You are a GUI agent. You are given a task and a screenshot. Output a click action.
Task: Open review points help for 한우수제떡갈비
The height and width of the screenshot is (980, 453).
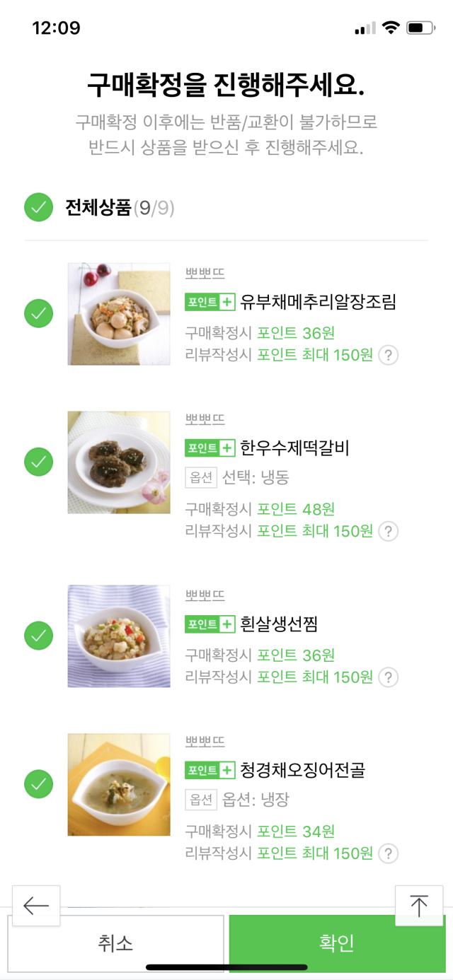coord(388,531)
